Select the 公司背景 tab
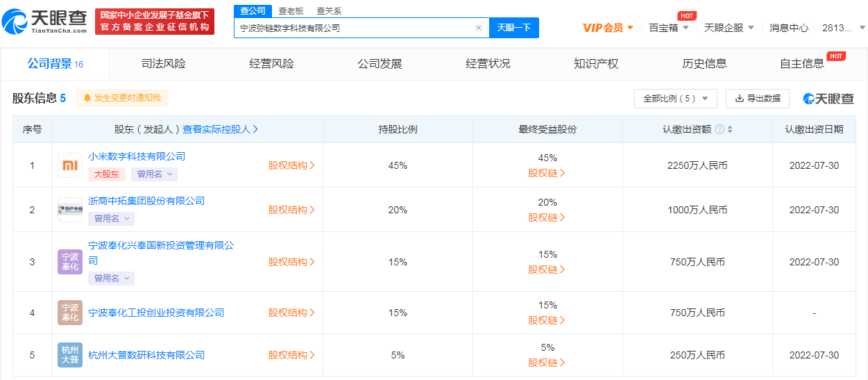 (56, 64)
